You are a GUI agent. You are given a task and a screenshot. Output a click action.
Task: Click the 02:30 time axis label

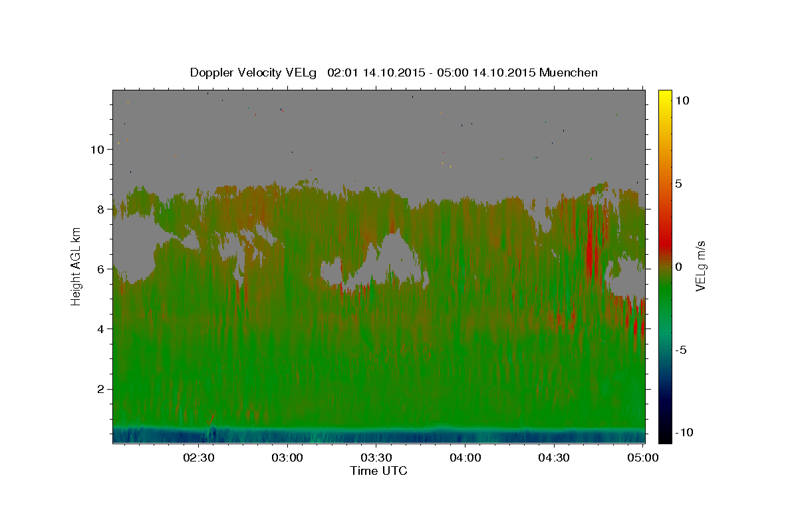click(199, 458)
